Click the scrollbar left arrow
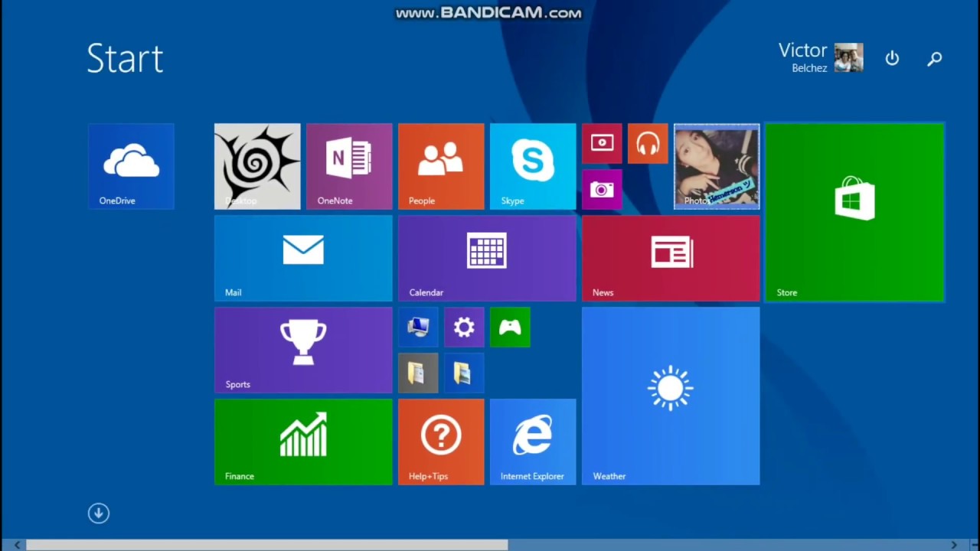Viewport: 980px width, 551px height. click(x=18, y=545)
